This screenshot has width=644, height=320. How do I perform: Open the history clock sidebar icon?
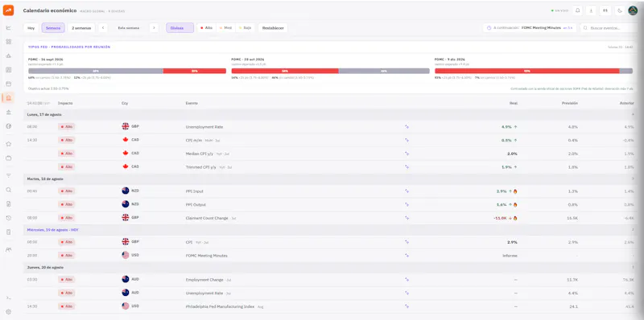8,218
